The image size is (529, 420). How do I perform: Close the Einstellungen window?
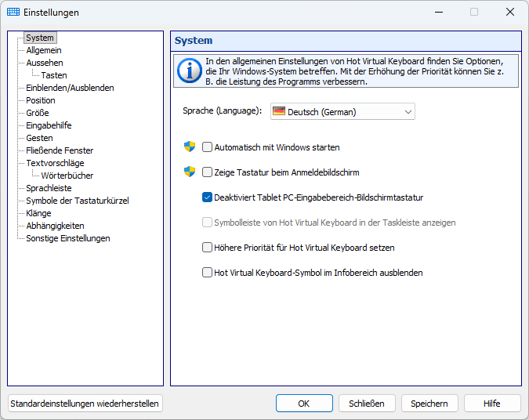510,12
